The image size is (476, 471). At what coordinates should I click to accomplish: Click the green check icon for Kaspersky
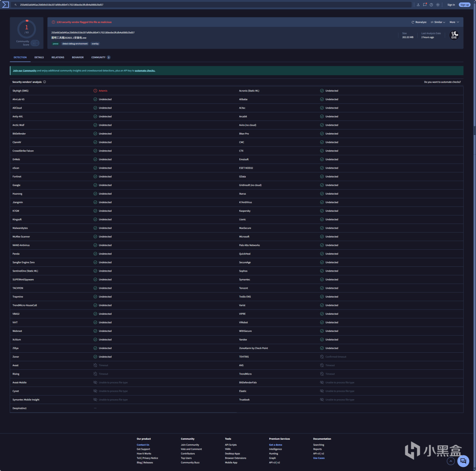pyautogui.click(x=322, y=211)
